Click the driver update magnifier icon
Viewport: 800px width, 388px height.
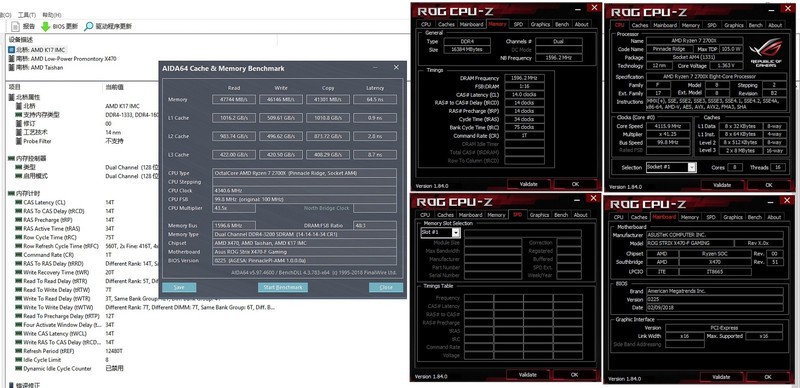coord(89,27)
